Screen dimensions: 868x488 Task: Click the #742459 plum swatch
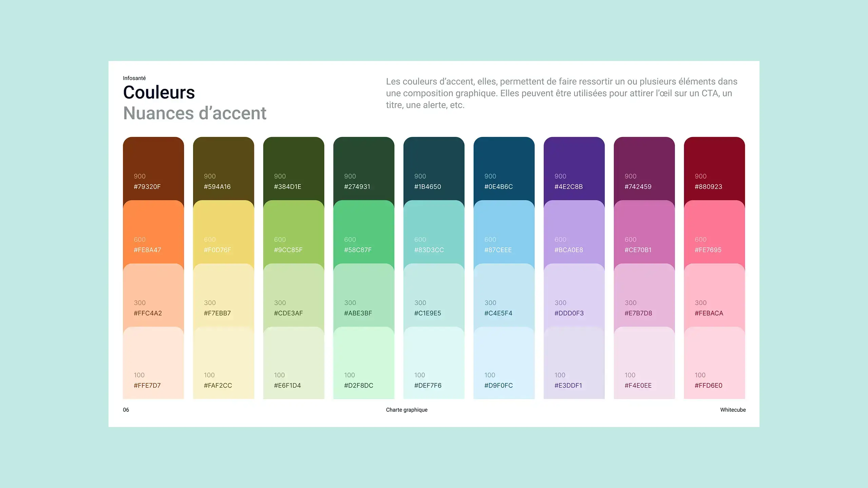point(645,168)
